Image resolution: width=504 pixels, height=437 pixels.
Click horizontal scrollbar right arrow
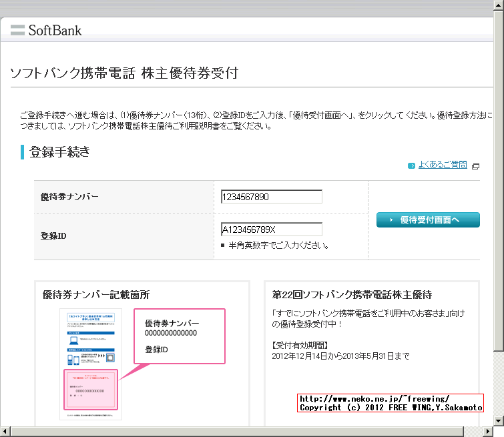pyautogui.click(x=488, y=431)
